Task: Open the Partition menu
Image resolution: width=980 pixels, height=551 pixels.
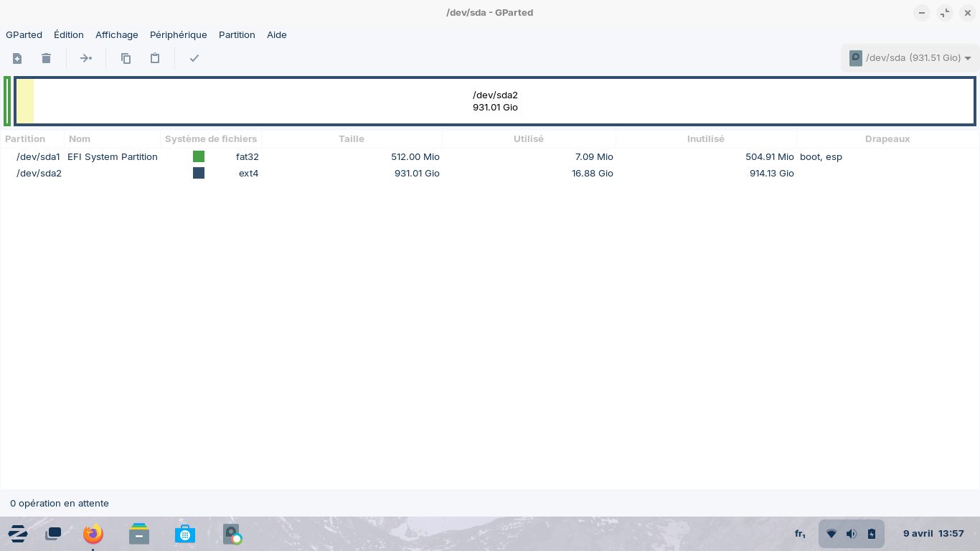Action: pyautogui.click(x=237, y=34)
